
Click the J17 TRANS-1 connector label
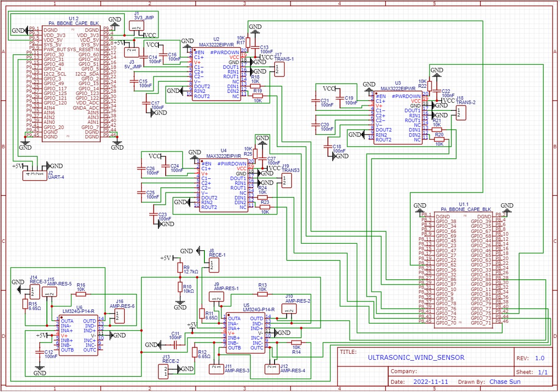[x=284, y=57]
